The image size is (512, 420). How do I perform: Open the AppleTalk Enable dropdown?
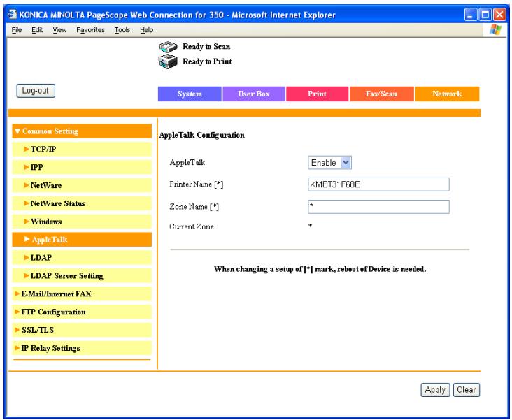[329, 163]
